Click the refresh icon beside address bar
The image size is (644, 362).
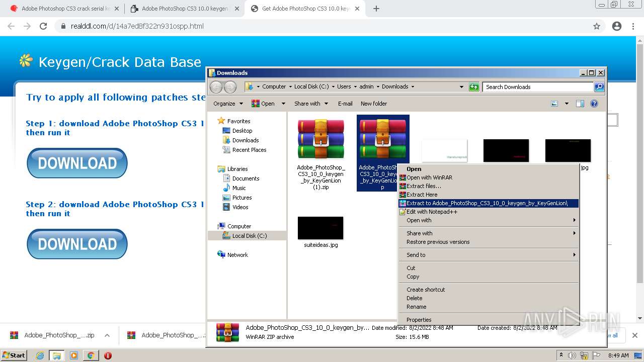point(474,86)
